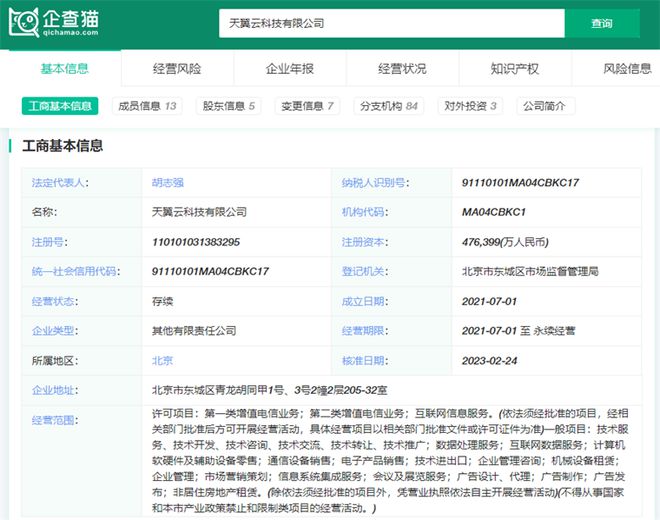Select the status value 存续
The height and width of the screenshot is (520, 660).
point(162,301)
